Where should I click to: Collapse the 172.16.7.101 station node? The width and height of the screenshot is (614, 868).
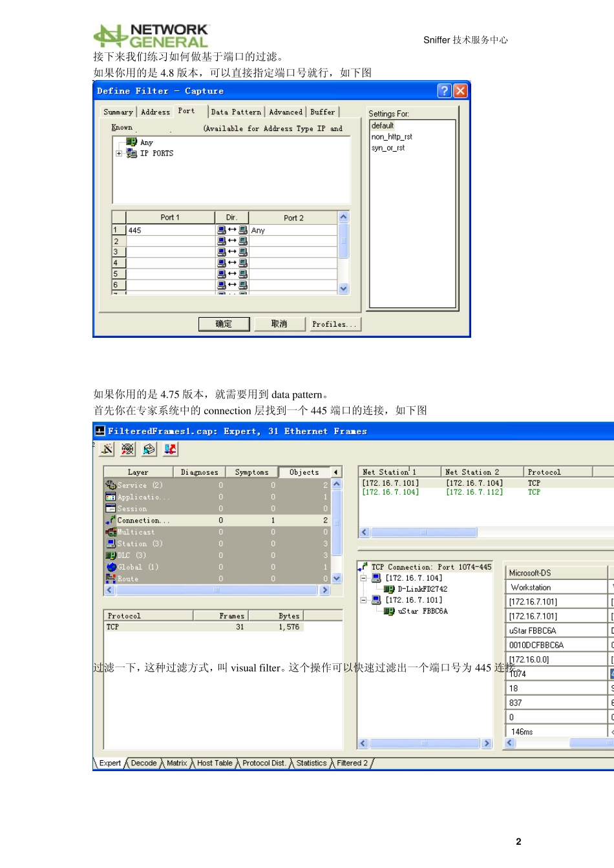[364, 600]
